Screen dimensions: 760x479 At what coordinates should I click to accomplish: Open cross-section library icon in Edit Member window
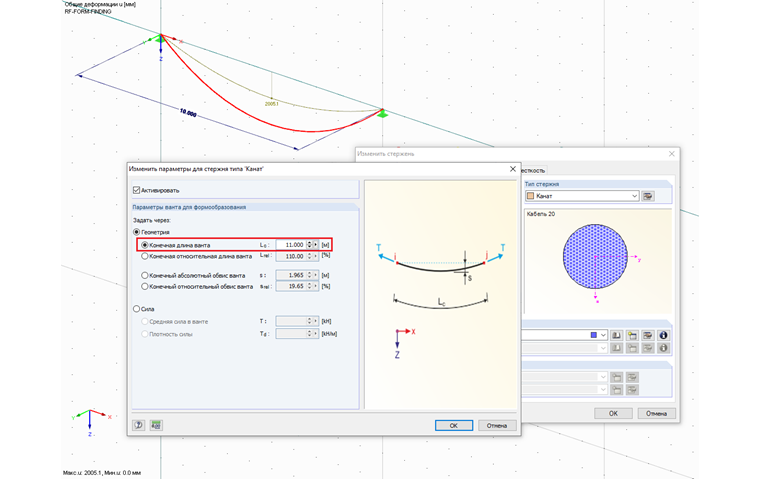[617, 335]
